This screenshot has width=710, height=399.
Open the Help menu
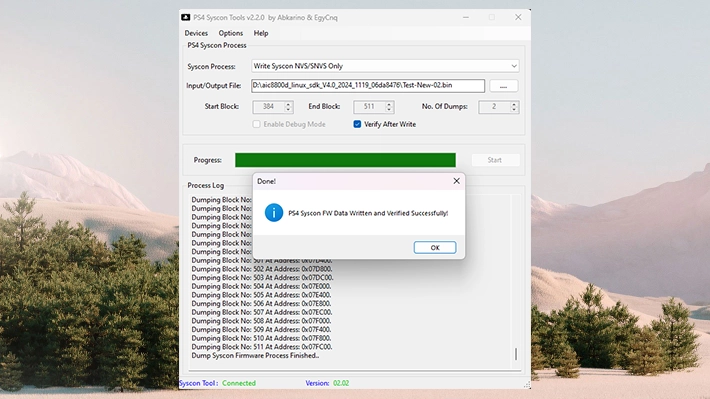[x=261, y=33]
